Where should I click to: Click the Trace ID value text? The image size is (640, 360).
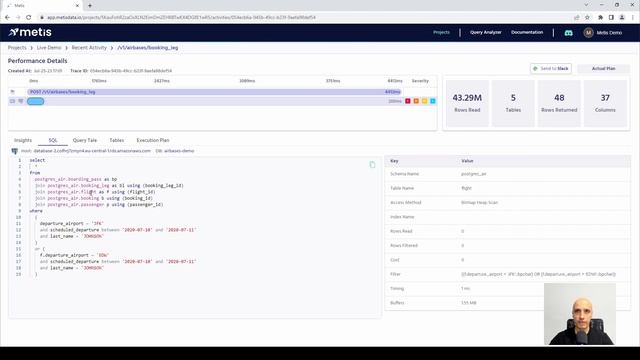tap(131, 71)
